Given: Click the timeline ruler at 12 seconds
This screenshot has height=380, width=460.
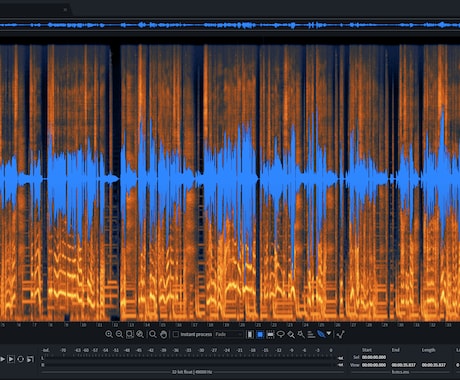Looking at the screenshot, I should [115, 325].
